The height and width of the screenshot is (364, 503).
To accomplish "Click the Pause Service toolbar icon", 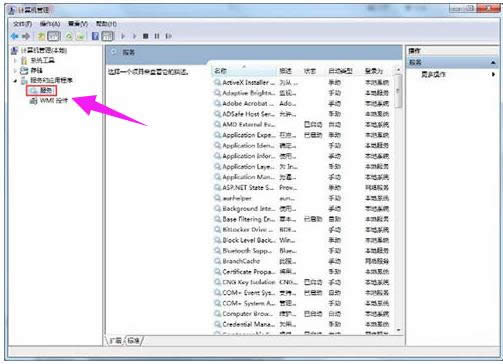I will tap(157, 36).
